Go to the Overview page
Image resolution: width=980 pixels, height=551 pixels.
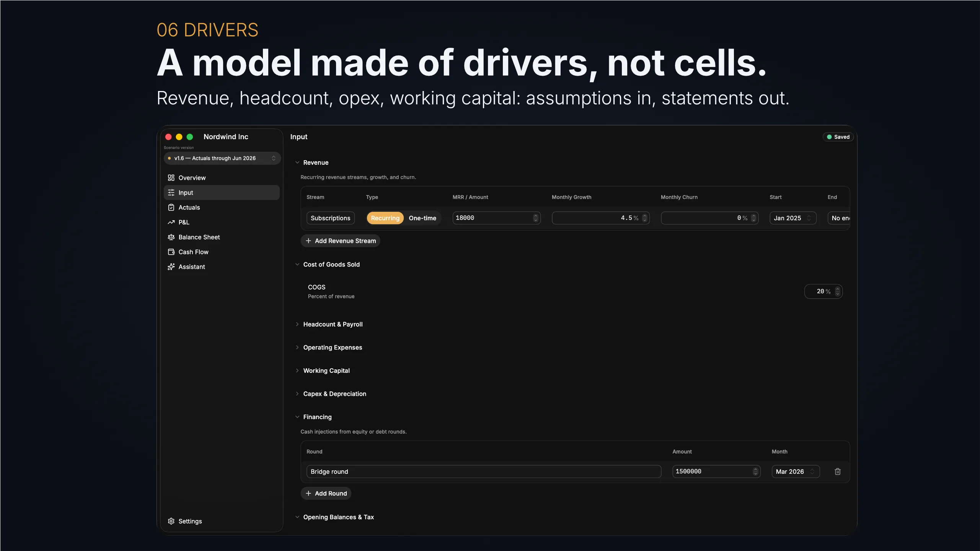point(222,178)
